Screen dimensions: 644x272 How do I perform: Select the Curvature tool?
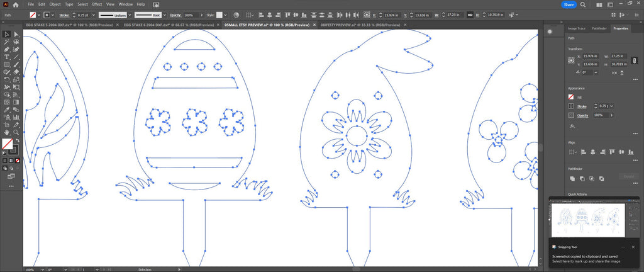16,49
